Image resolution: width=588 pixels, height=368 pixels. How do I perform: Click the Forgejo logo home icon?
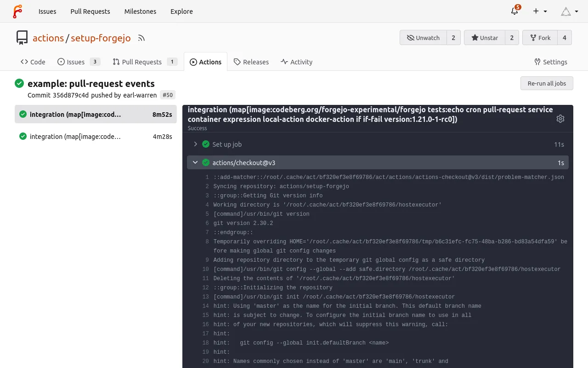pos(17,11)
